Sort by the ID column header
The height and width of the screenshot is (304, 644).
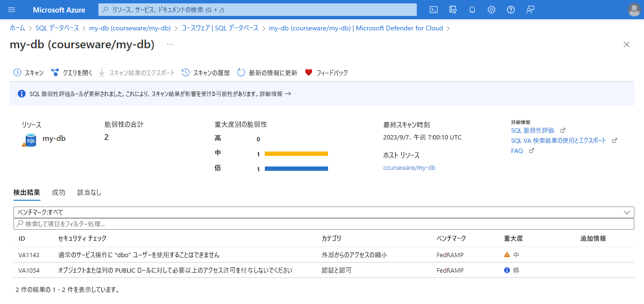tap(22, 238)
